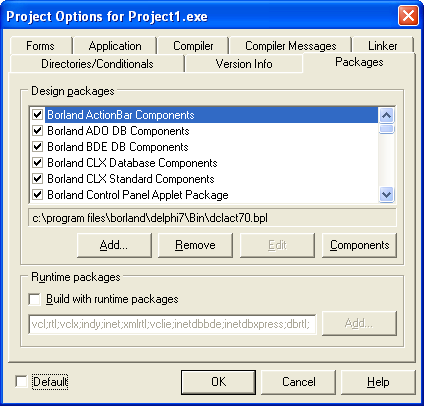
Task: Click the design packages Add button
Action: [x=114, y=245]
